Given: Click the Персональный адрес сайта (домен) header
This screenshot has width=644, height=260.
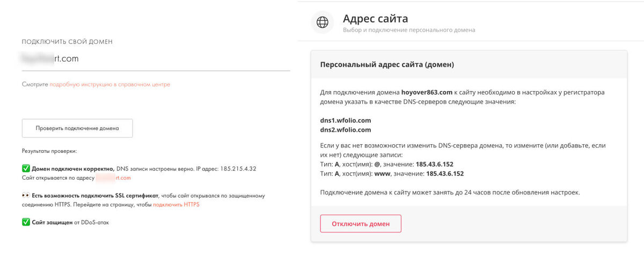Looking at the screenshot, I should coord(387,64).
